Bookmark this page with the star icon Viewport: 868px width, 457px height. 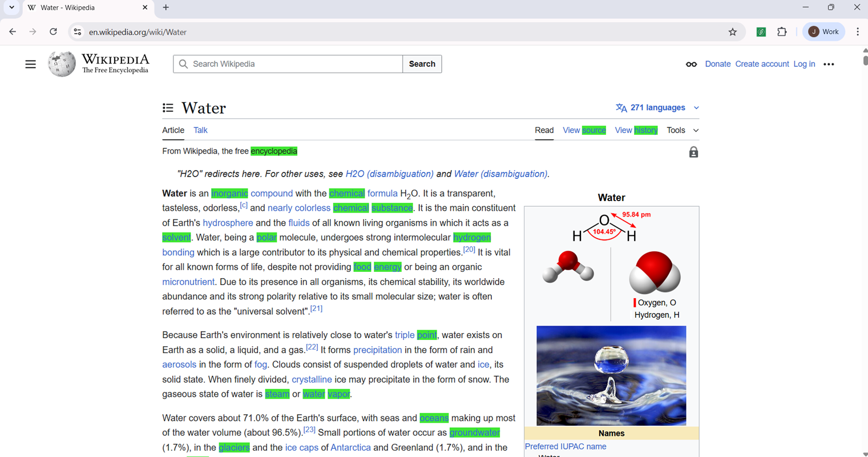coord(733,32)
